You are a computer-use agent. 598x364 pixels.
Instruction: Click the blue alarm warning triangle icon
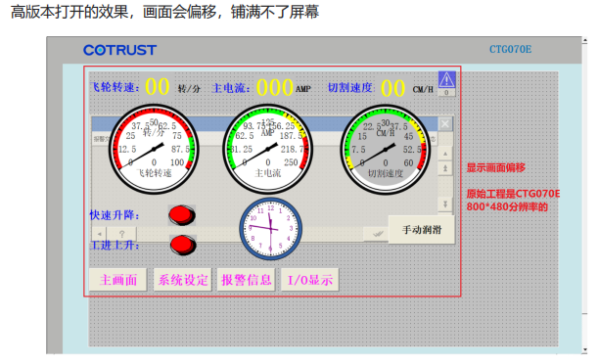(x=446, y=79)
